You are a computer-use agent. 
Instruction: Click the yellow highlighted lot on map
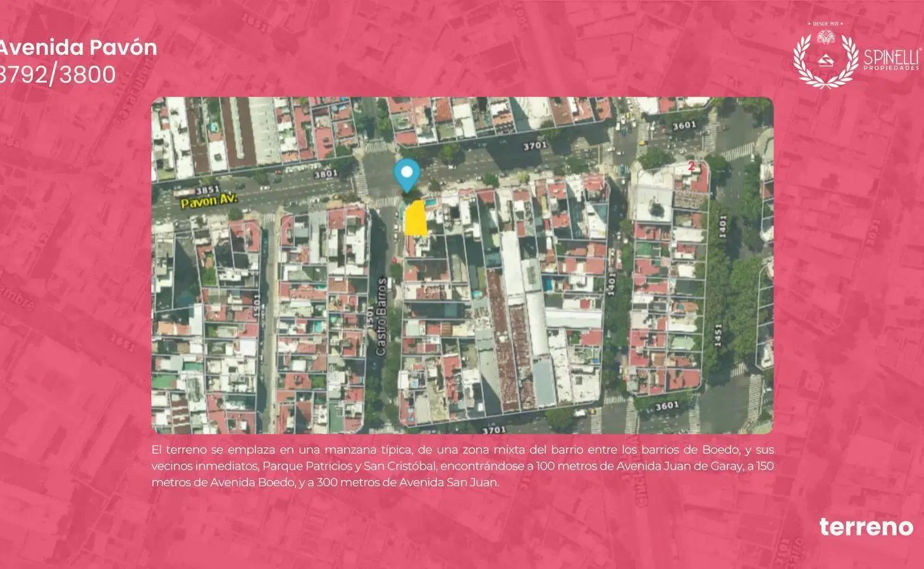pyautogui.click(x=415, y=218)
